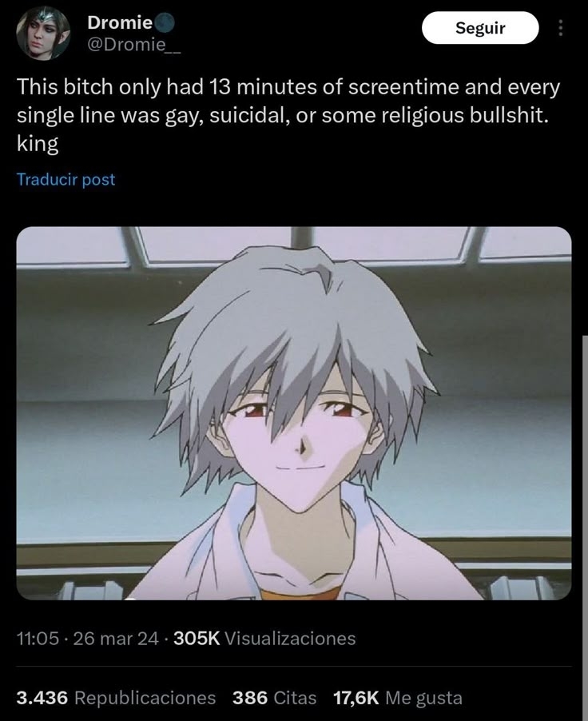588x721 pixels.
Task: Open Dromie's profile avatar
Action: tap(43, 33)
